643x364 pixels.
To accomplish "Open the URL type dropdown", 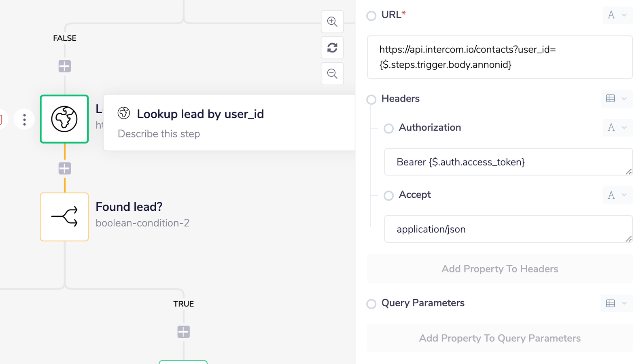I will [617, 15].
